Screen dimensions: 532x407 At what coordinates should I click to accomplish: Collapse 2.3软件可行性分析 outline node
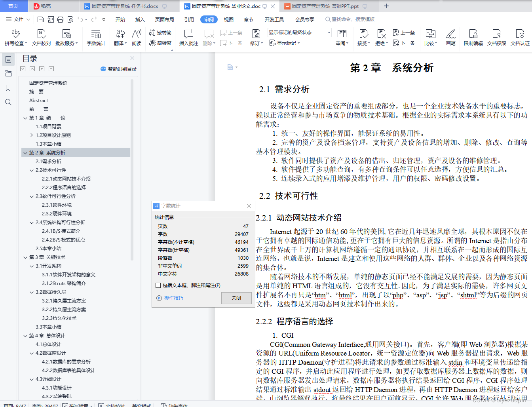(32, 196)
